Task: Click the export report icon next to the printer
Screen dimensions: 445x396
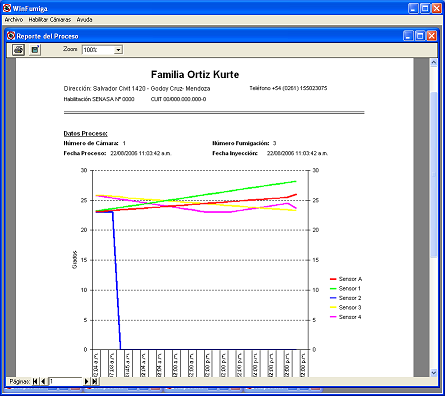Action: (x=35, y=50)
